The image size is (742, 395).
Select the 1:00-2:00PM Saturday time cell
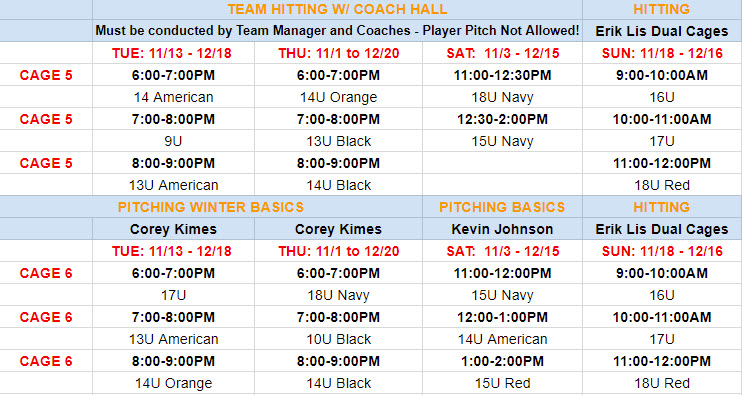(x=502, y=361)
